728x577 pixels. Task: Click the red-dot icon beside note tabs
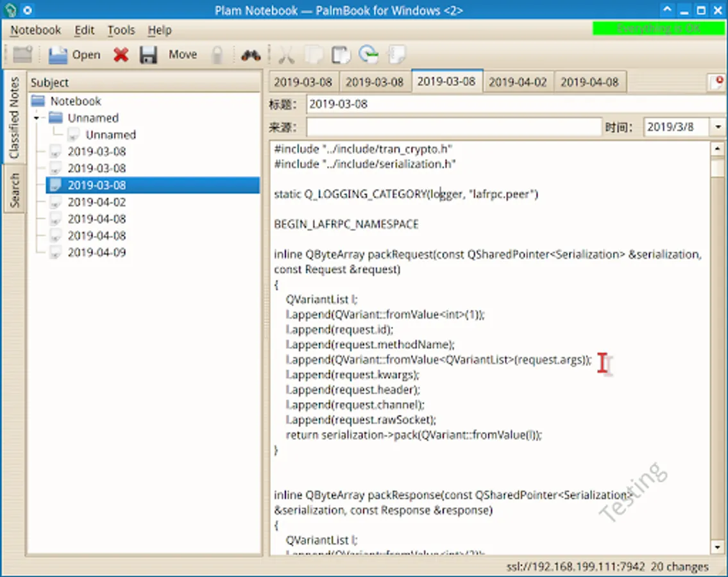(717, 82)
